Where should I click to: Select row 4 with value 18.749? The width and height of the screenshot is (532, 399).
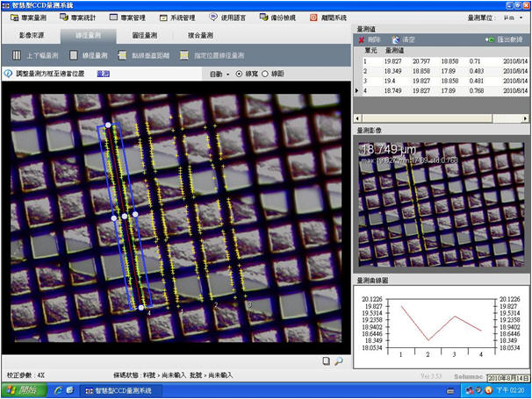(x=441, y=91)
